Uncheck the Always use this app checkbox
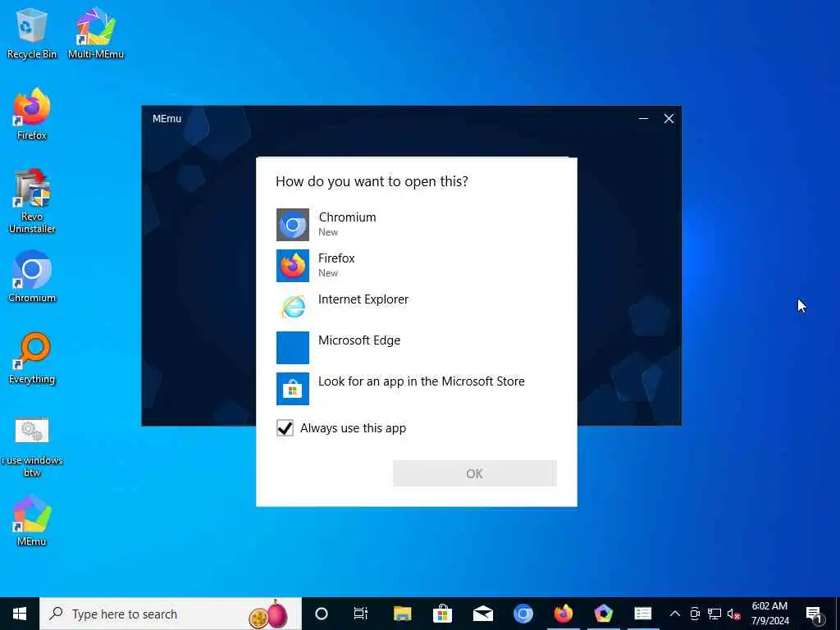 [x=285, y=428]
